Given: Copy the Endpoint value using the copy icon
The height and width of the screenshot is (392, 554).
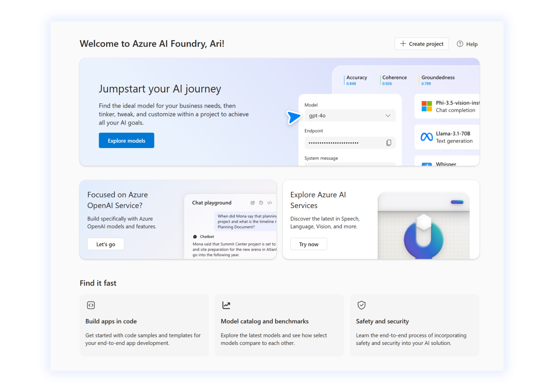Looking at the screenshot, I should tap(389, 143).
